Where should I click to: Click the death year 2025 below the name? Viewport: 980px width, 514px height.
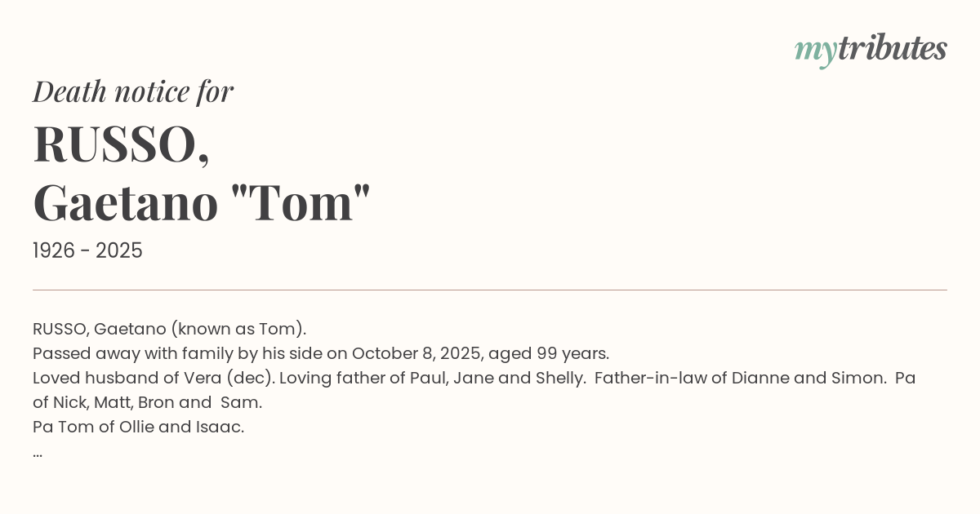[119, 251]
